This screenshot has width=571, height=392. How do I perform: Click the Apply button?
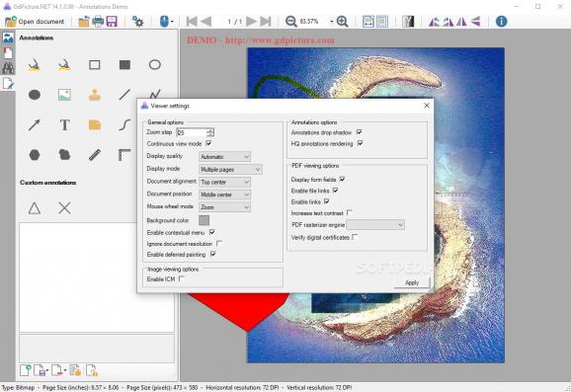pyautogui.click(x=412, y=282)
